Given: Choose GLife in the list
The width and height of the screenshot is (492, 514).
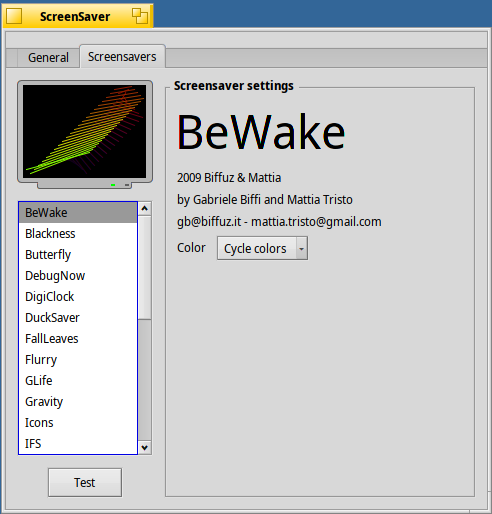Looking at the screenshot, I should point(78,381).
